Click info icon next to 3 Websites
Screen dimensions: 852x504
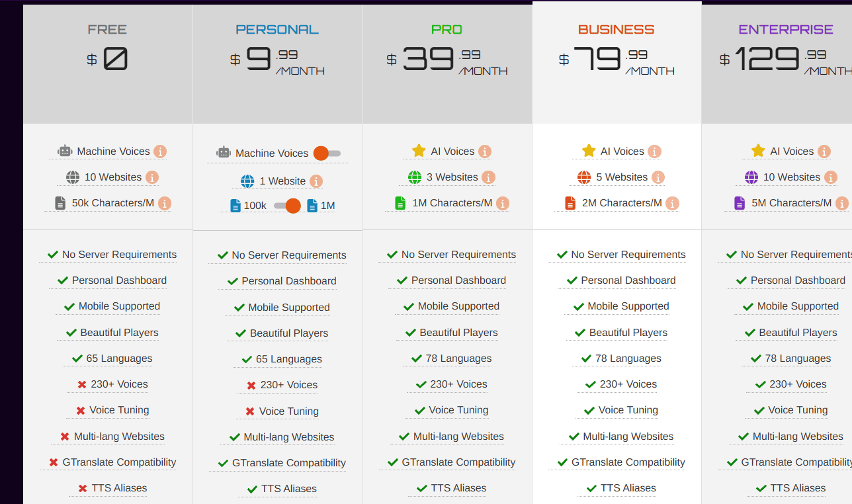[488, 177]
